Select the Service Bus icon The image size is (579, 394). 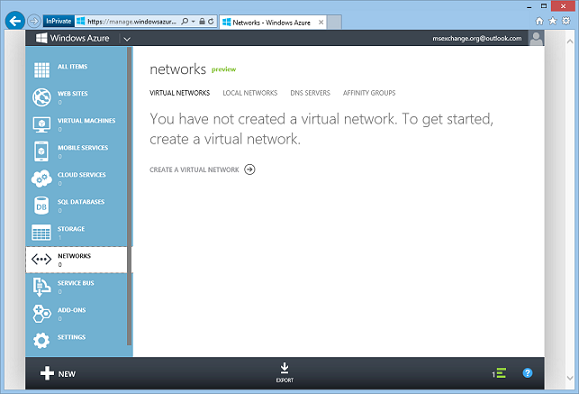coord(41,287)
